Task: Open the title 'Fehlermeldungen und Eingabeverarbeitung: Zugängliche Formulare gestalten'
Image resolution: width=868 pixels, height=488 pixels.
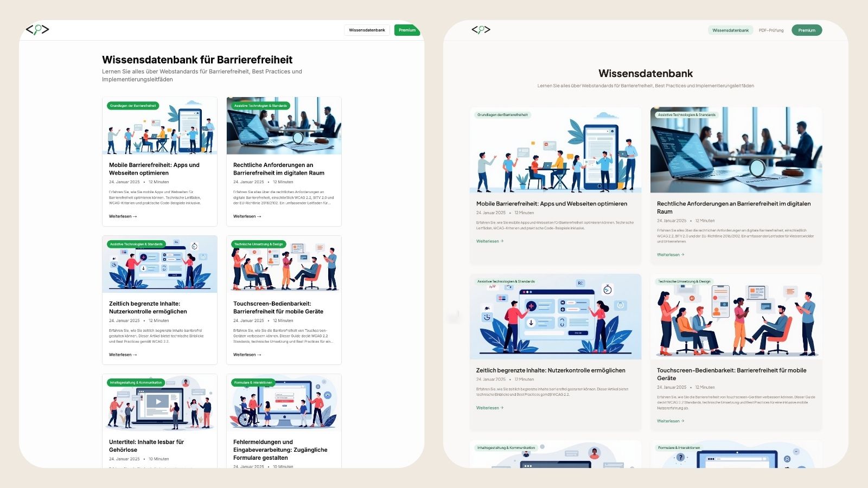Action: pyautogui.click(x=280, y=450)
